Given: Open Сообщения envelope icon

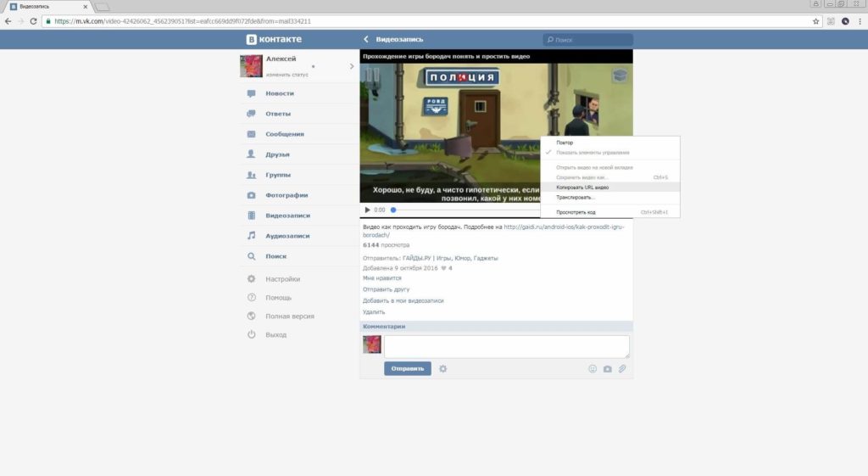Looking at the screenshot, I should tap(251, 134).
